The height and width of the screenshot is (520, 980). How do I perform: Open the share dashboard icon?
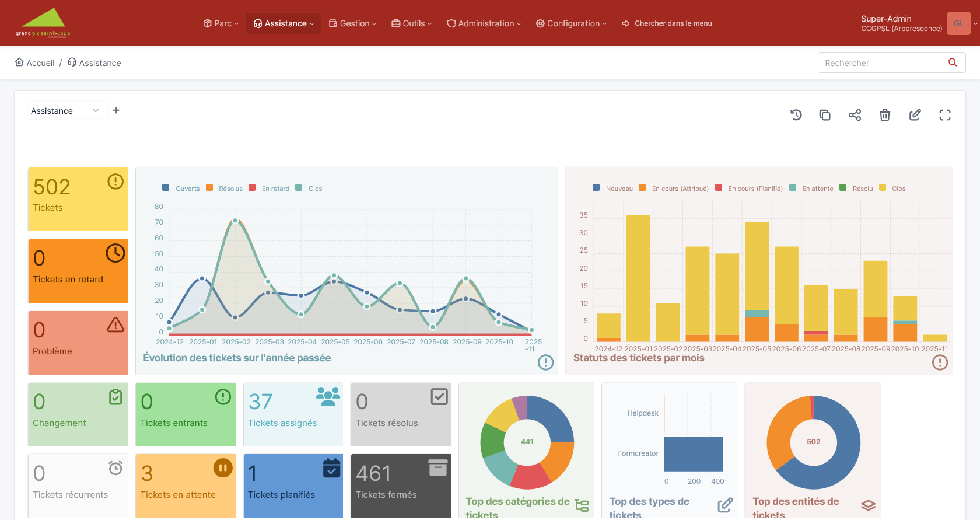coord(855,115)
